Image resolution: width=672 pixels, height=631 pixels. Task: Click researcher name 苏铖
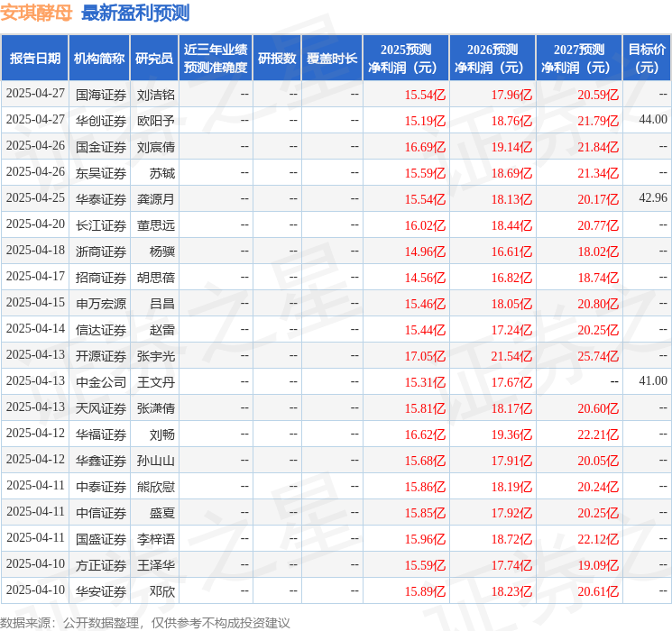[x=162, y=173]
